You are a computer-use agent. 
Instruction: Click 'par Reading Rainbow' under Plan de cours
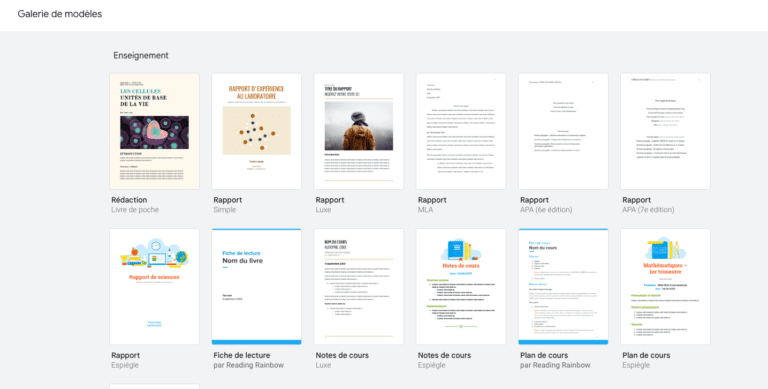pos(555,365)
